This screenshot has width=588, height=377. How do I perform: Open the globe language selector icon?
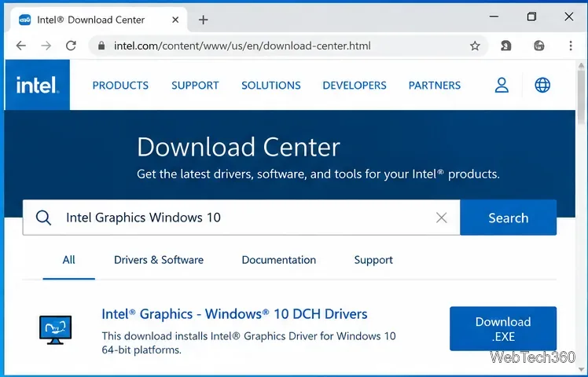tap(542, 85)
